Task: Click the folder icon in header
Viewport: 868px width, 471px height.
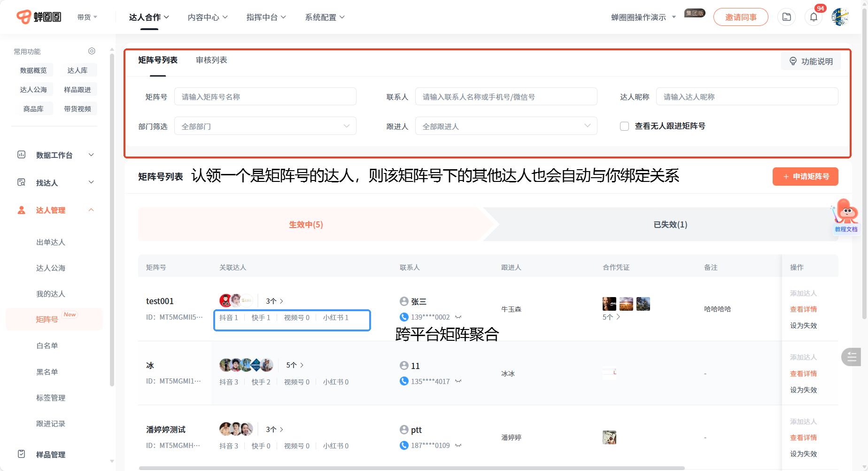Action: 786,17
